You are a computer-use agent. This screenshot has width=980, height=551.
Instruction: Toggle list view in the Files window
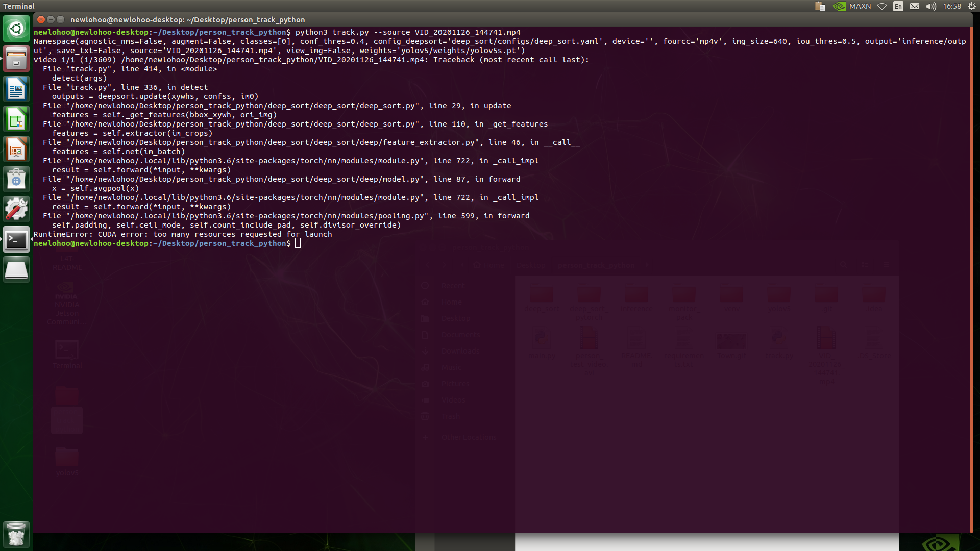pos(866,264)
